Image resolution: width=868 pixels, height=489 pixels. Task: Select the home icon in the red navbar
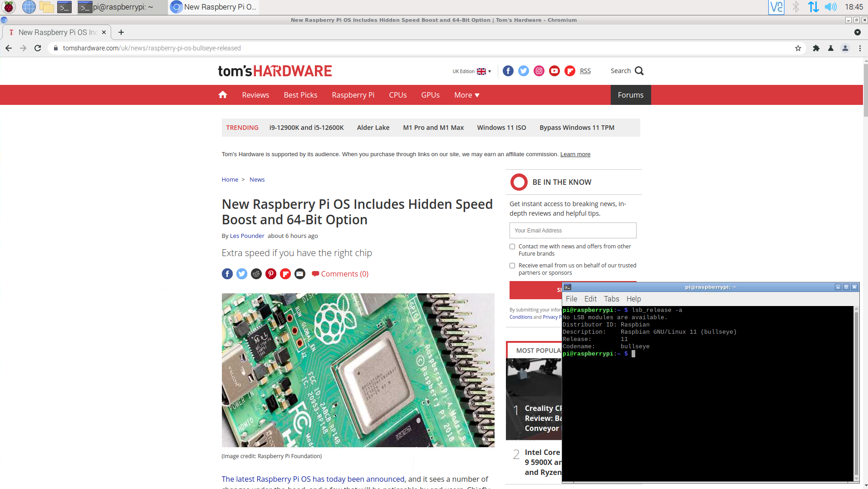(222, 94)
